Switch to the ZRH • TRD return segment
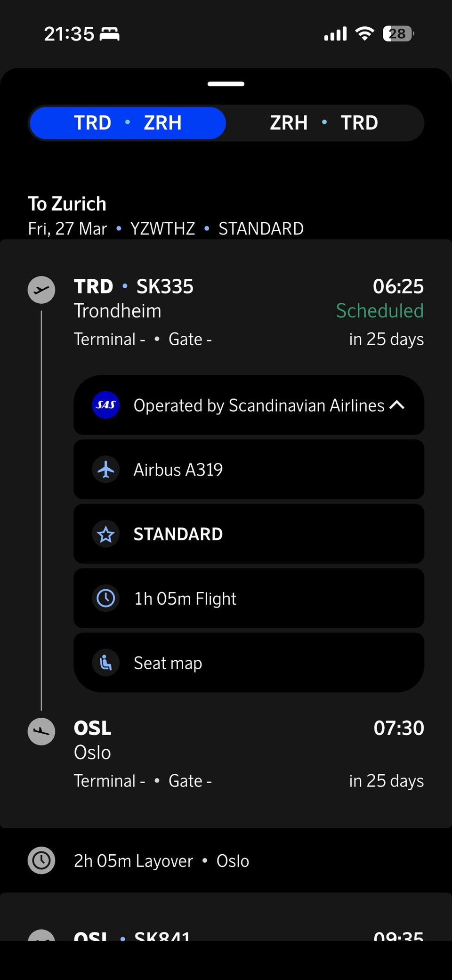 (x=324, y=123)
